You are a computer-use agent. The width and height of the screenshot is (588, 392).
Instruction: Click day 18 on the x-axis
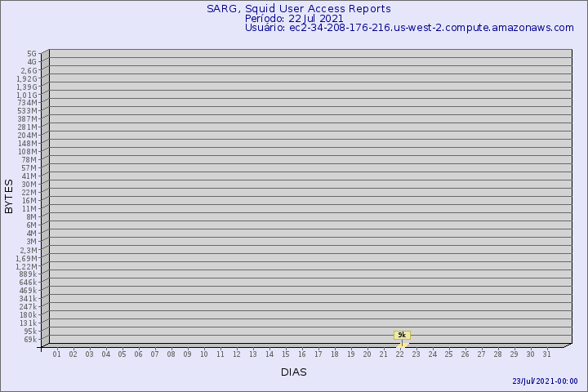click(x=335, y=354)
